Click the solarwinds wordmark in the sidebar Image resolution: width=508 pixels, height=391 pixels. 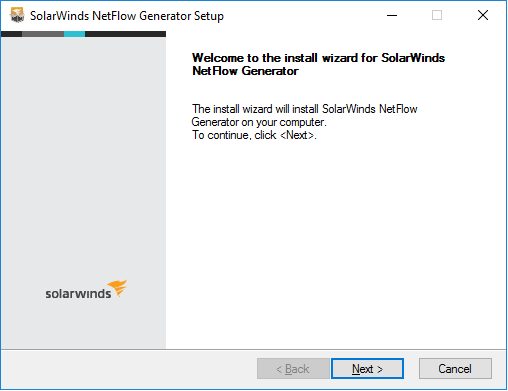pyautogui.click(x=78, y=294)
